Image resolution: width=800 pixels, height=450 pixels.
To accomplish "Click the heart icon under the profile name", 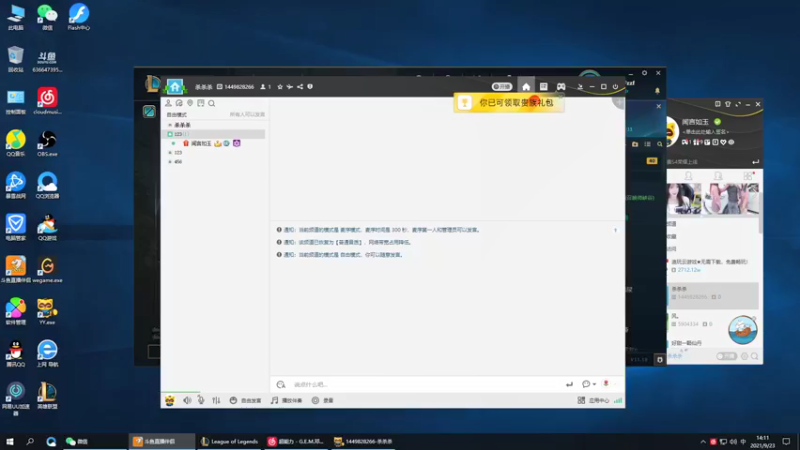I will [x=723, y=142].
